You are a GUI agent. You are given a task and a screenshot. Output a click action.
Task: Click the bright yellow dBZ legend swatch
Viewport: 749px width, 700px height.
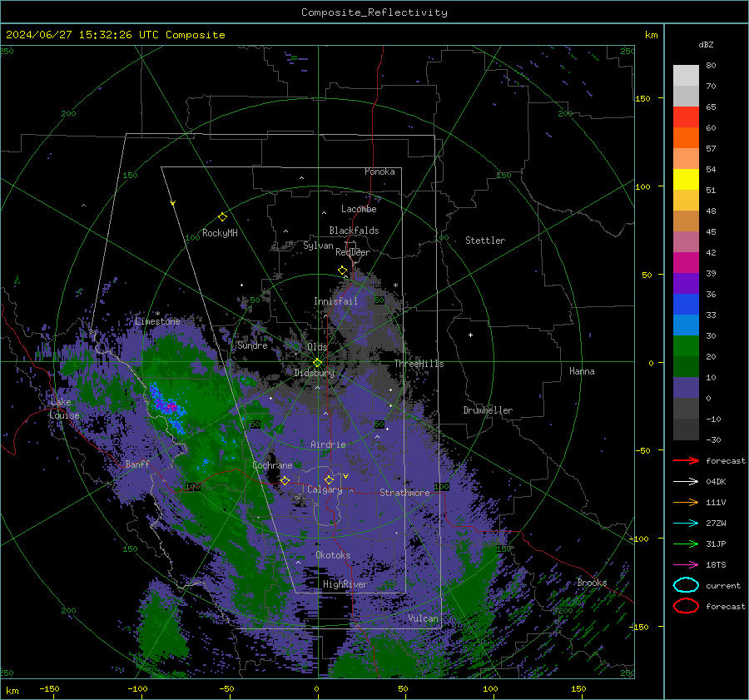pyautogui.click(x=686, y=179)
